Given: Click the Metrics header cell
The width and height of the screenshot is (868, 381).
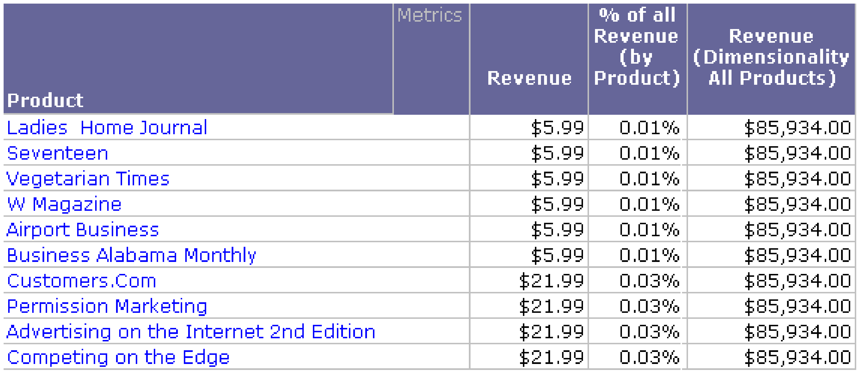Looking at the screenshot, I should tap(430, 15).
